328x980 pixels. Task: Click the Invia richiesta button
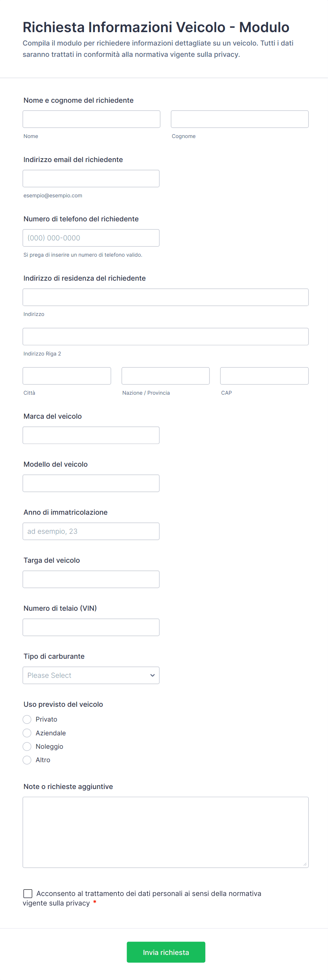166,952
